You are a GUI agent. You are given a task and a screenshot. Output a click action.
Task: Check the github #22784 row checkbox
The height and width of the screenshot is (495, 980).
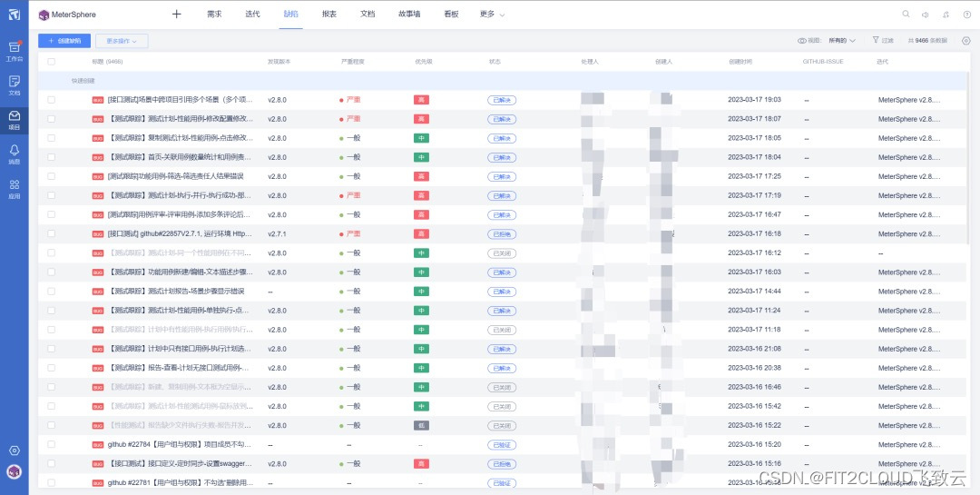(x=51, y=445)
